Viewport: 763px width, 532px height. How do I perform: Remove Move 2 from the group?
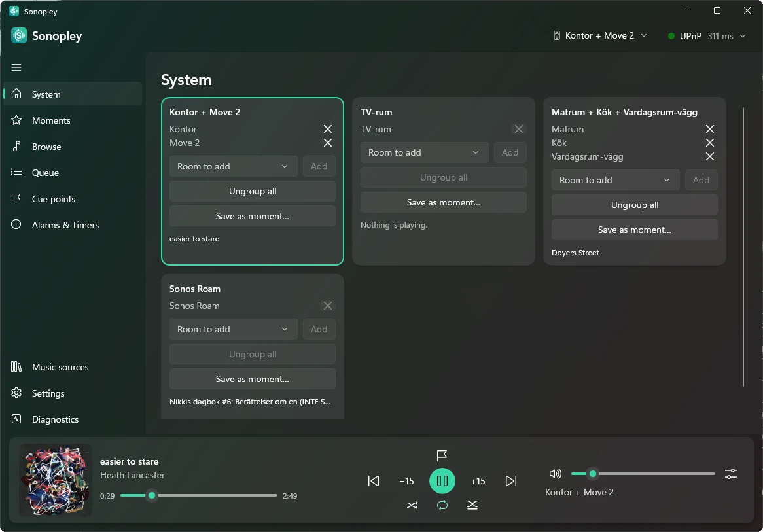point(327,143)
